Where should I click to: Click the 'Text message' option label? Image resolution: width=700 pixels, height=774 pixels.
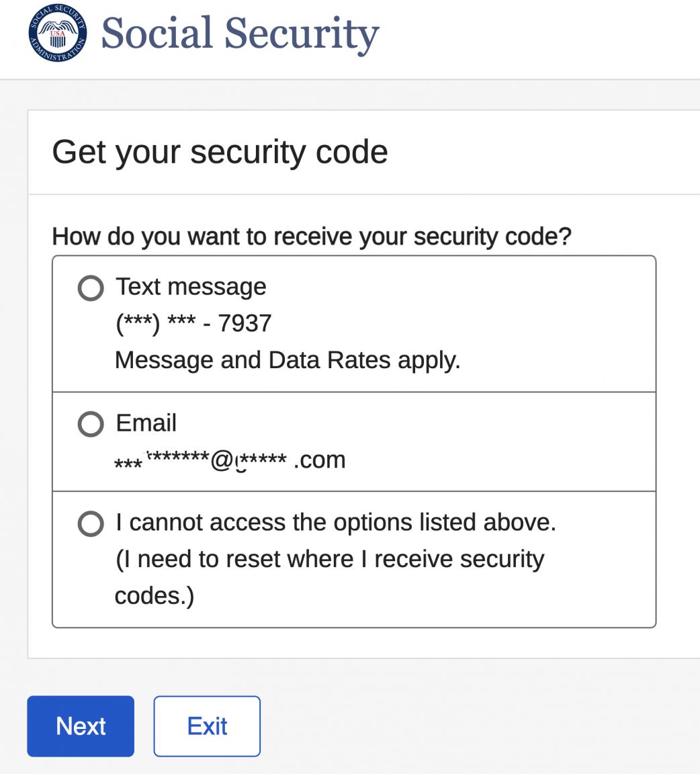pyautogui.click(x=191, y=287)
